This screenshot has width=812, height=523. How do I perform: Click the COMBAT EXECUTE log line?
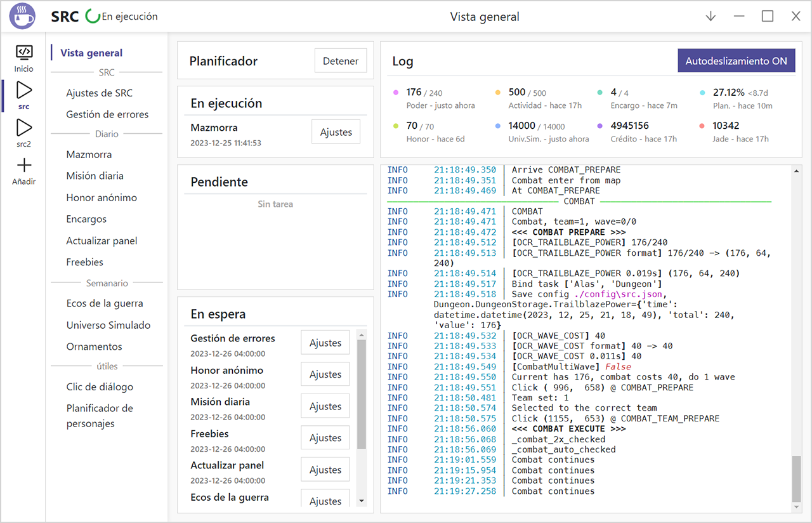pyautogui.click(x=568, y=428)
